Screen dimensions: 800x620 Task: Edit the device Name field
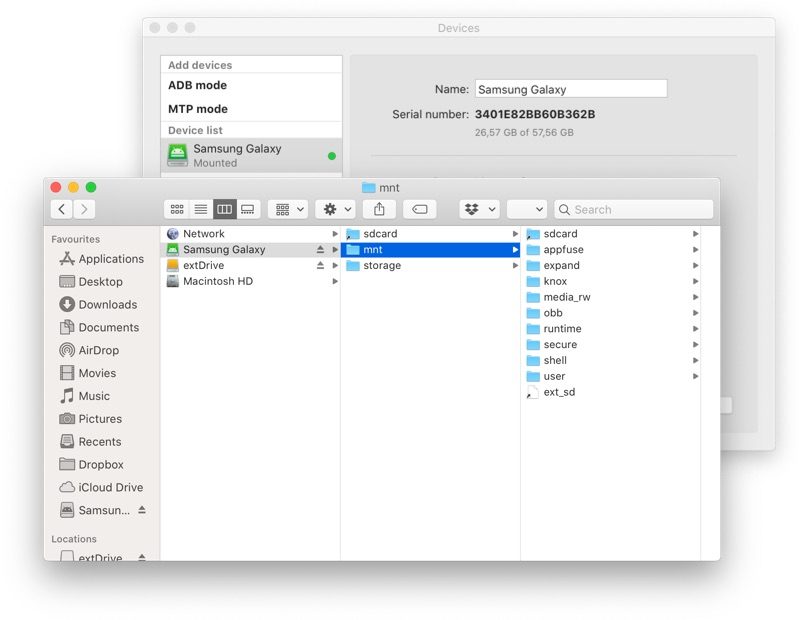coord(571,89)
